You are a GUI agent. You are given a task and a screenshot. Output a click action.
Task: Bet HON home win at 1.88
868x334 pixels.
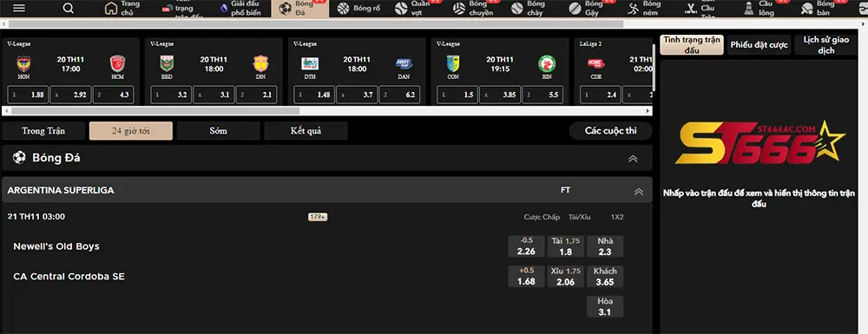[x=29, y=95]
